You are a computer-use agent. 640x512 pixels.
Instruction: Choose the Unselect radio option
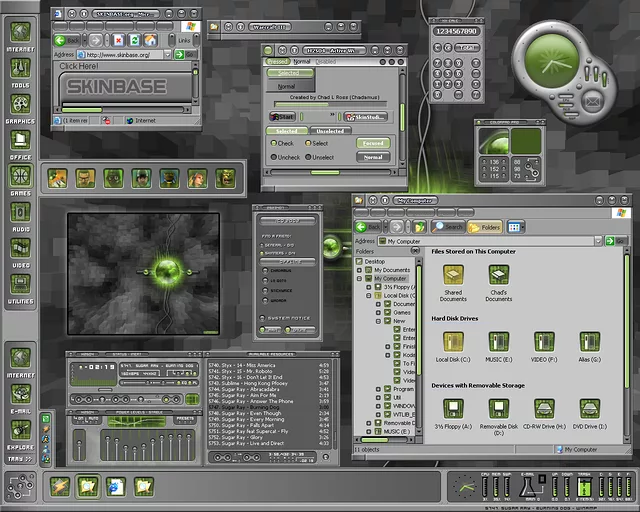coord(307,157)
